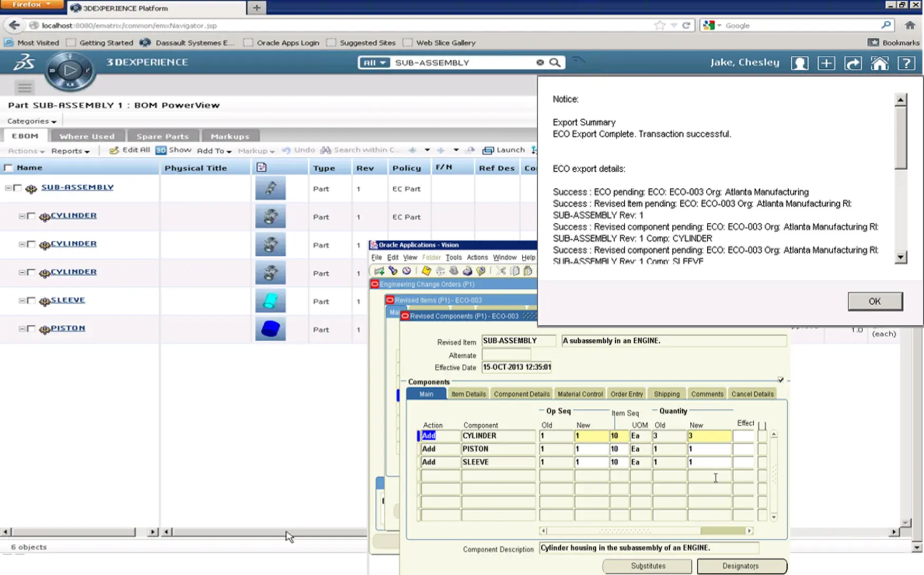924x575 pixels.
Task: Click the SLEEVE cyan thumbnail
Action: pyautogui.click(x=270, y=301)
